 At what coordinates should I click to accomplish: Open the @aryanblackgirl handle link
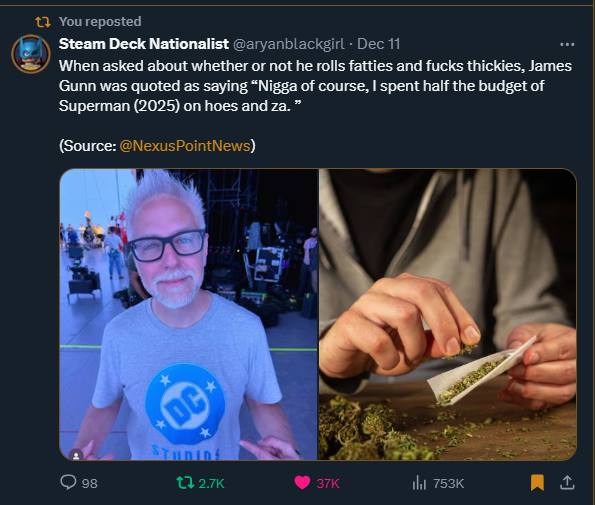(288, 44)
